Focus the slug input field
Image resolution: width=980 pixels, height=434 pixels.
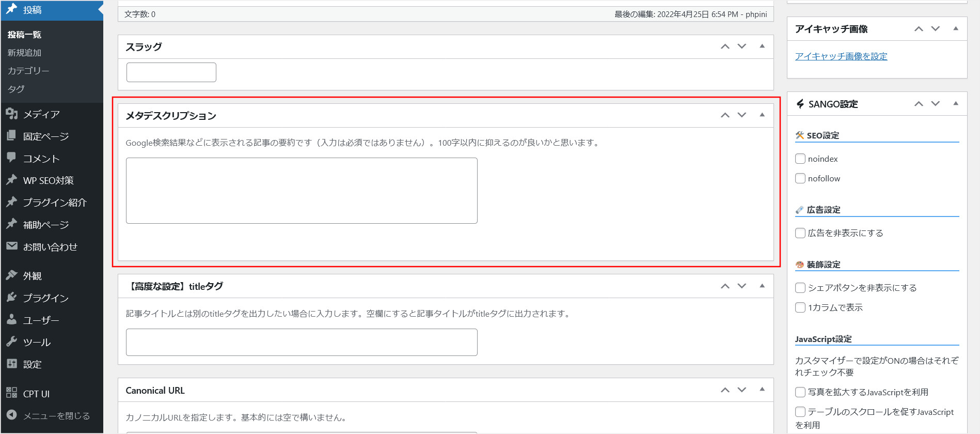(171, 72)
